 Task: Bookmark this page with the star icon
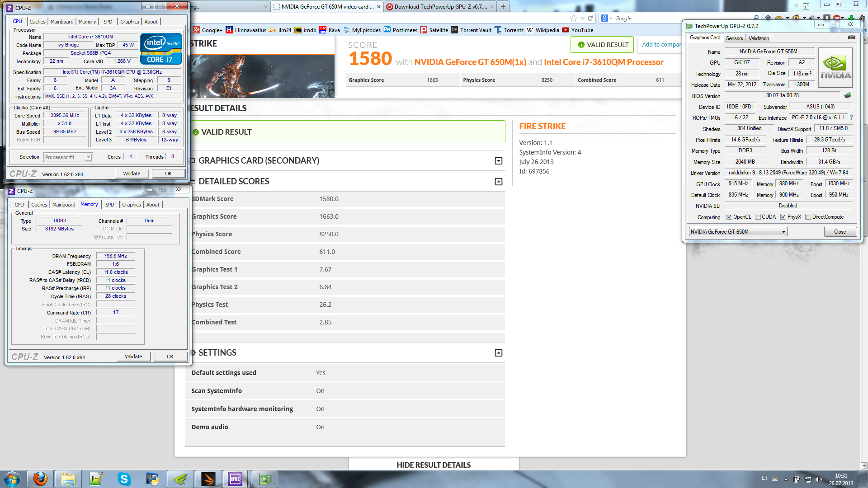574,18
